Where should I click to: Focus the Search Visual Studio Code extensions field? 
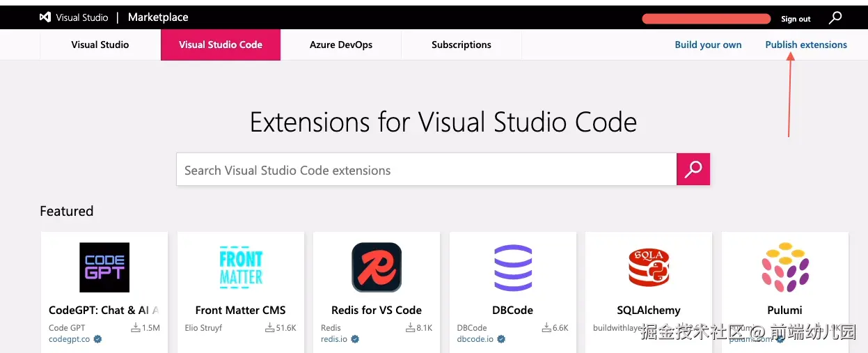coord(427,170)
